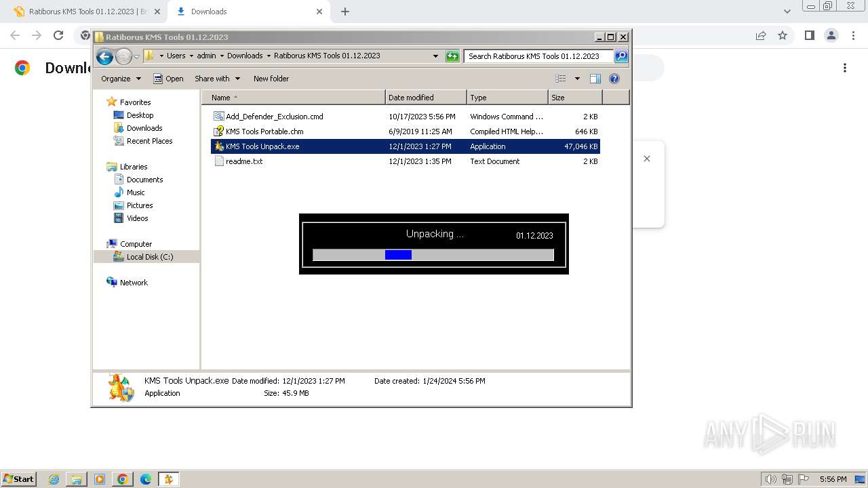Go back in Explorer window
Screen dimensions: 868x488
tap(104, 56)
